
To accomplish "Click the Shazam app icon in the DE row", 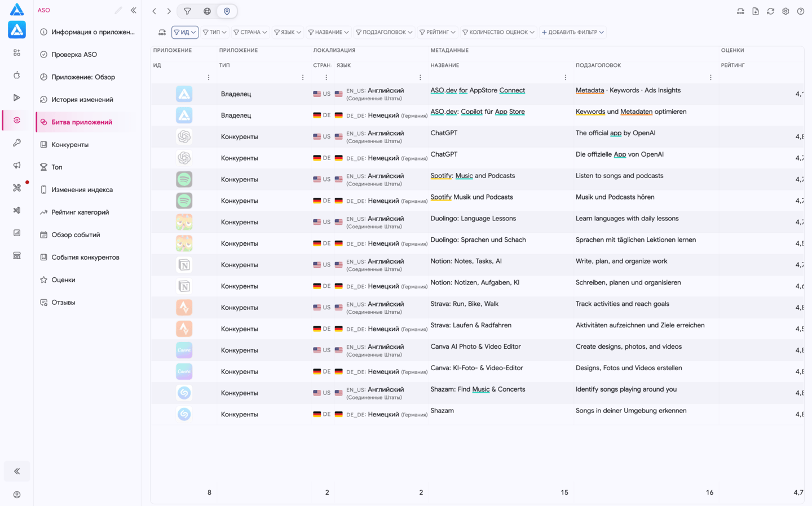I will [x=184, y=414].
